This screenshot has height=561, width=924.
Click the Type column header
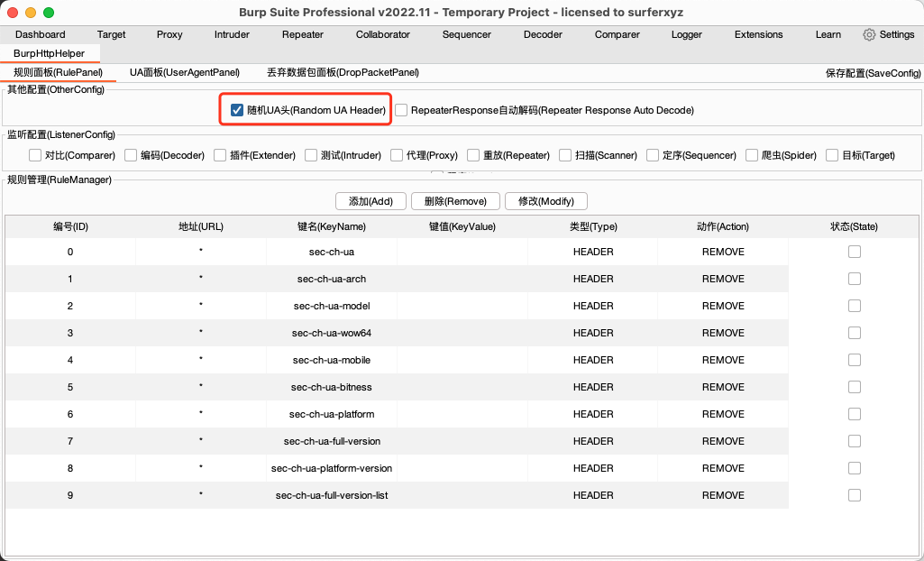point(593,227)
